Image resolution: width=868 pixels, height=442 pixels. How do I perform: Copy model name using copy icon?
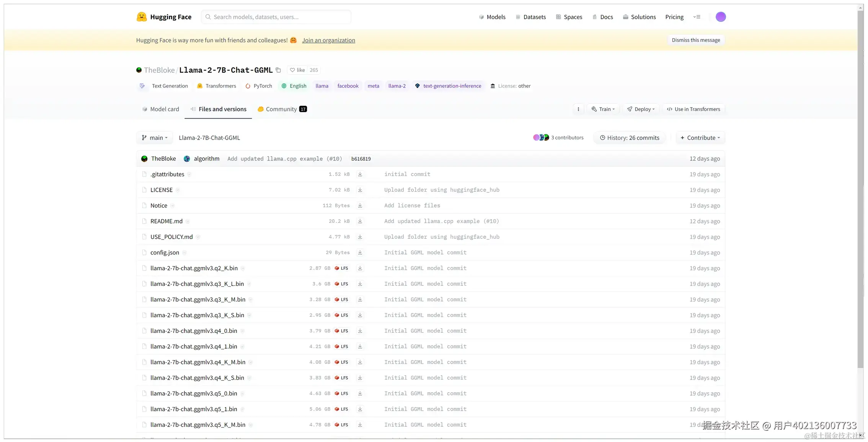coord(278,70)
